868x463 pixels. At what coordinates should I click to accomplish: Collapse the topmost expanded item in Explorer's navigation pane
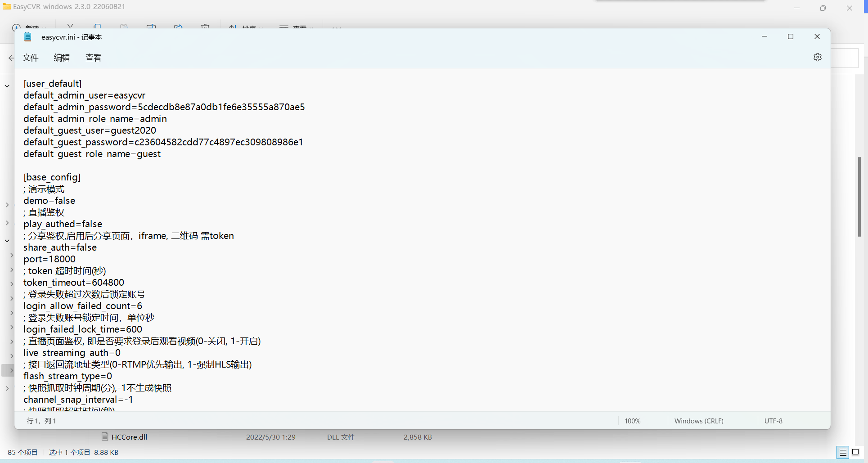point(7,86)
